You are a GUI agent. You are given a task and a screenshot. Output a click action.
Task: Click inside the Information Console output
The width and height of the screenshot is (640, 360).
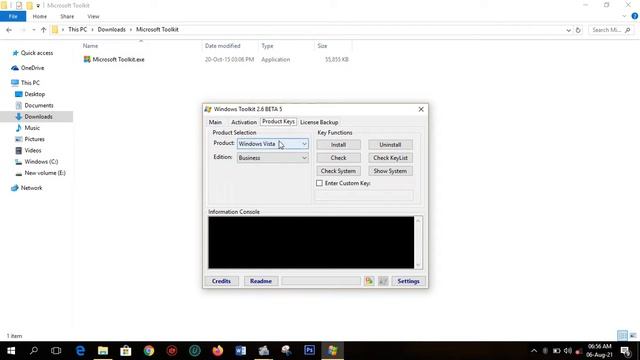click(x=311, y=242)
